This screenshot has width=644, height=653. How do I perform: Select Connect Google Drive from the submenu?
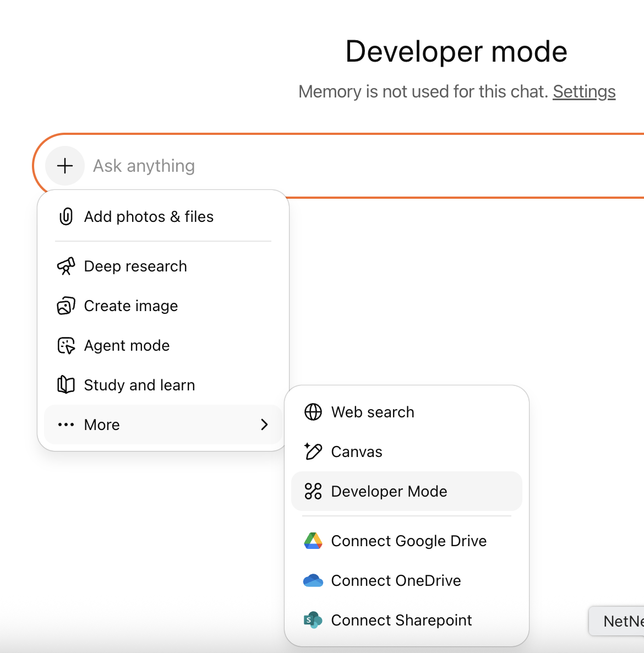(408, 541)
